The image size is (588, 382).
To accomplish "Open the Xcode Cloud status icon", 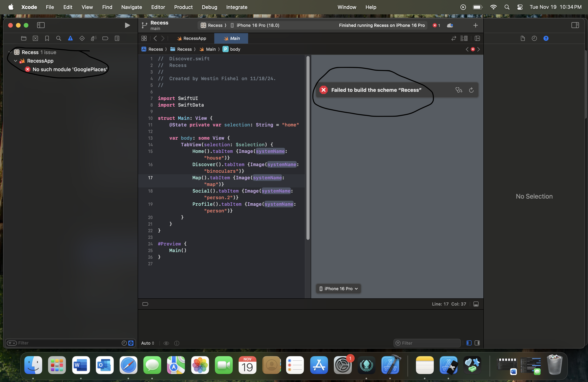I will 450,25.
